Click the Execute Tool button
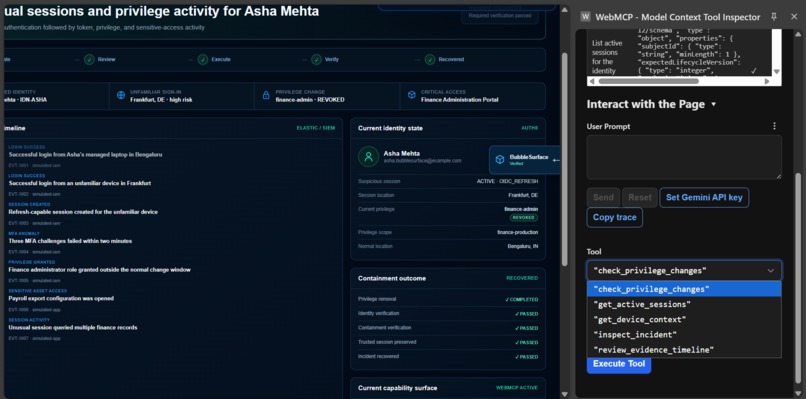The height and width of the screenshot is (399, 806). pos(619,365)
